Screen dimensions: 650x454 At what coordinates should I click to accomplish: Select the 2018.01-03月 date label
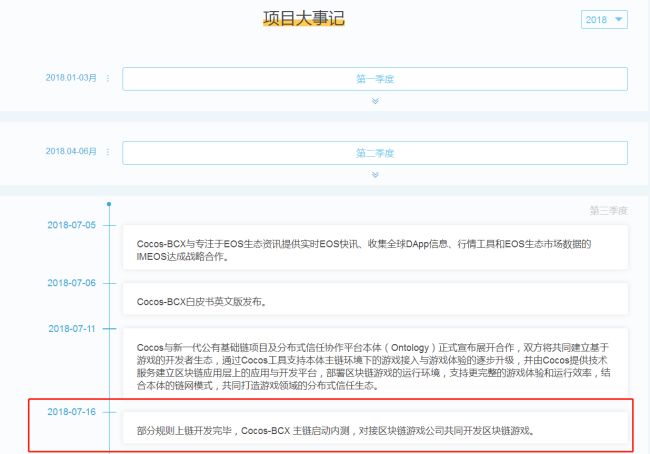coord(71,78)
